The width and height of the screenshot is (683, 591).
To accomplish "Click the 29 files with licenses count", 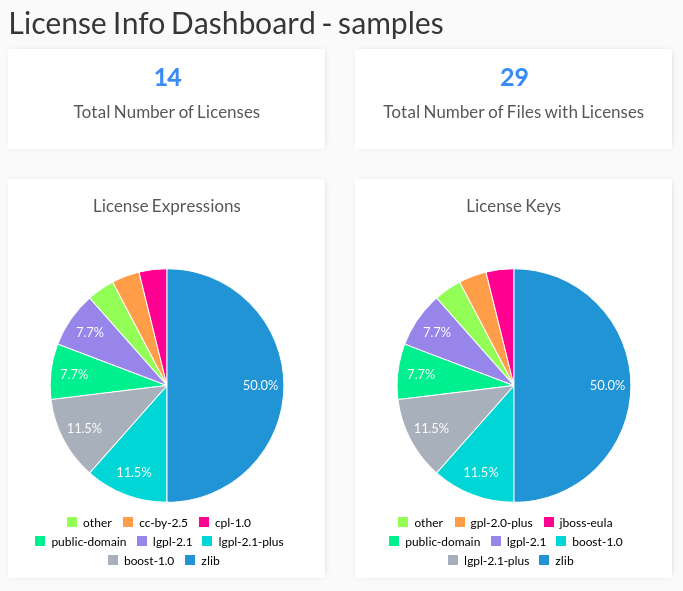I will tap(514, 78).
